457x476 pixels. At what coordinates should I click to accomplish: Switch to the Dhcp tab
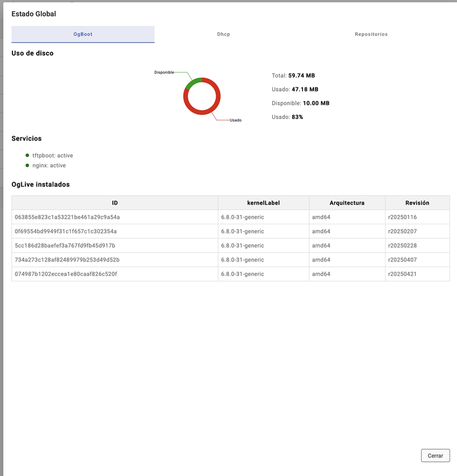coord(223,34)
